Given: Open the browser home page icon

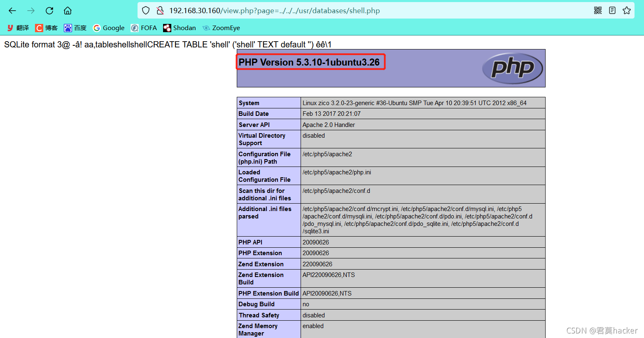Looking at the screenshot, I should point(68,11).
